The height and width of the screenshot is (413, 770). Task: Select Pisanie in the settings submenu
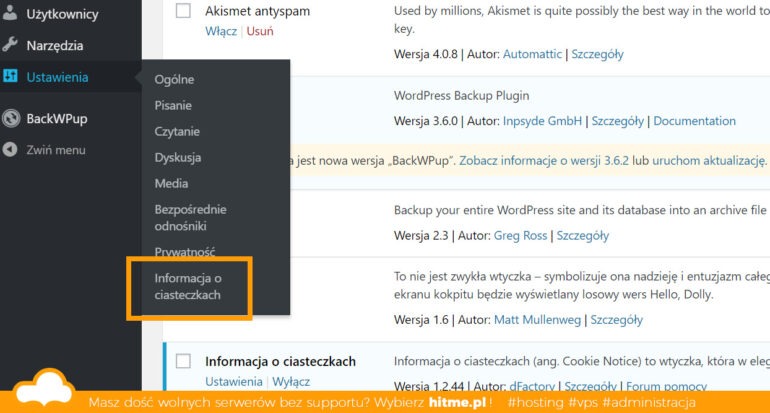click(173, 106)
